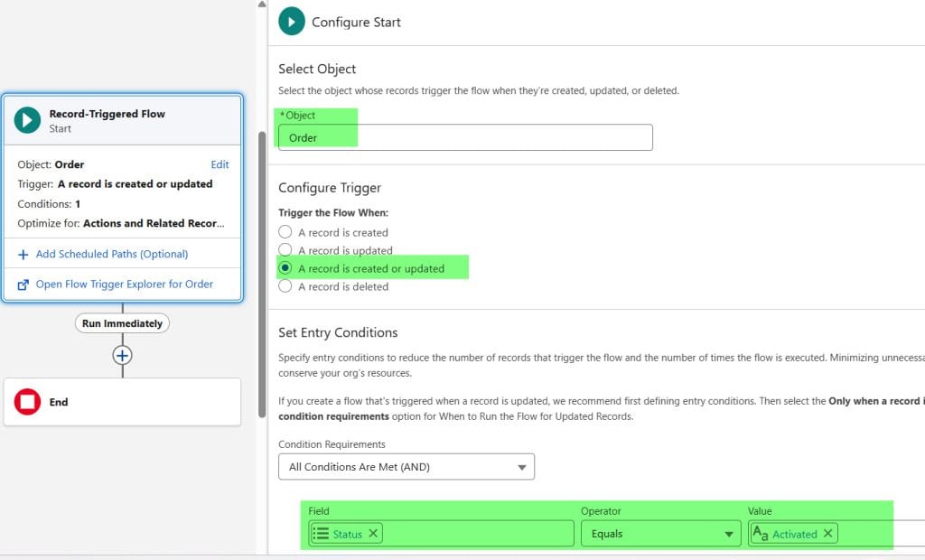Click the 'Configure Trigger' heading

coord(330,188)
